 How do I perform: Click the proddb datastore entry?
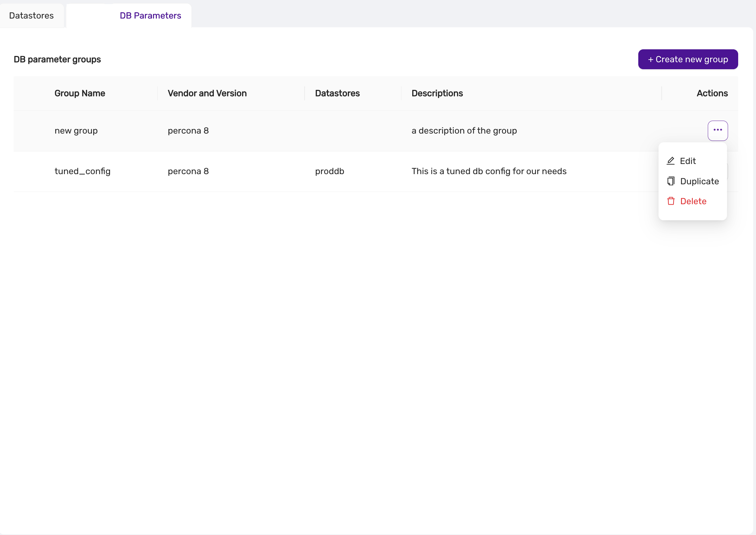click(x=329, y=171)
